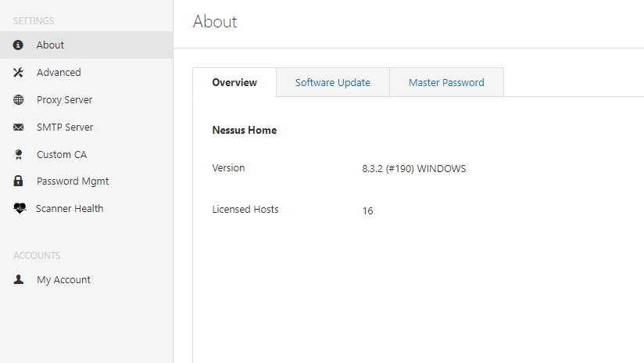Image resolution: width=644 pixels, height=363 pixels.
Task: Click the My Account person icon
Action: (19, 280)
